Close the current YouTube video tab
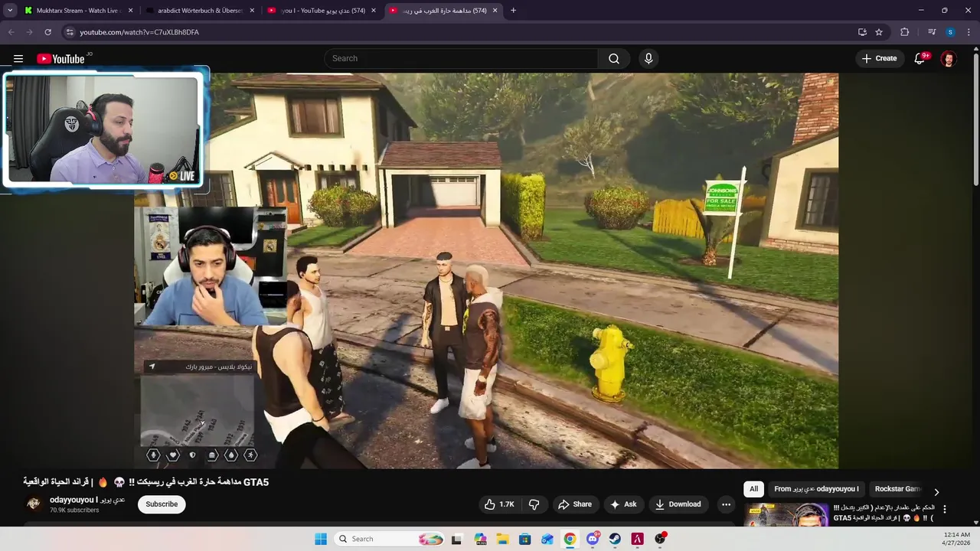The width and height of the screenshot is (980, 551). click(495, 10)
